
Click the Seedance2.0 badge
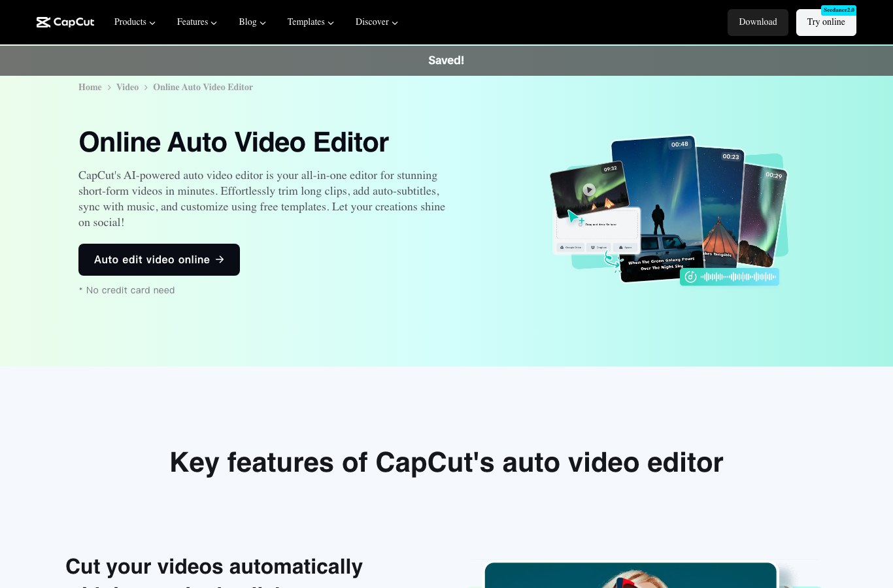839,10
